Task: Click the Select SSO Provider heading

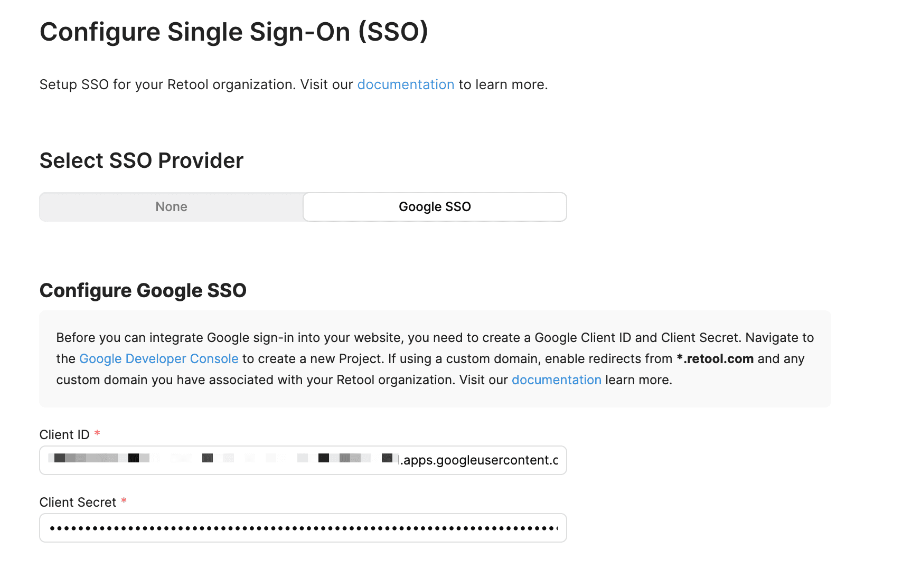Action: tap(141, 161)
